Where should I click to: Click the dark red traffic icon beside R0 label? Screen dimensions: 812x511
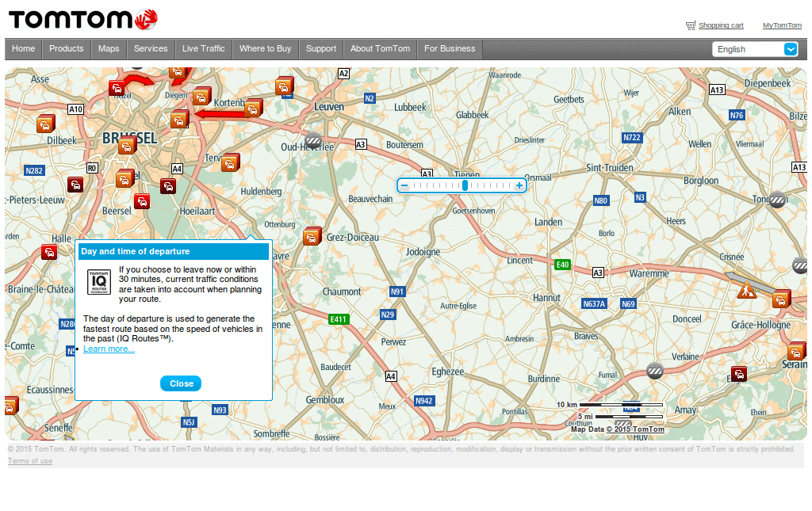coord(75,185)
